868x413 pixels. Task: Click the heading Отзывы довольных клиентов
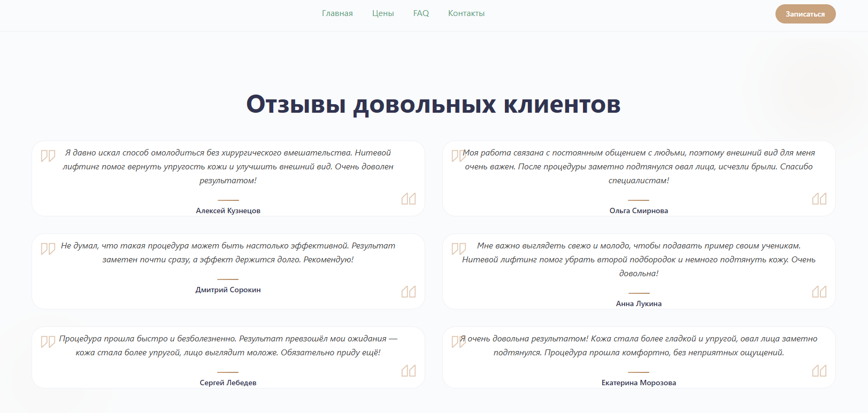coord(433,104)
